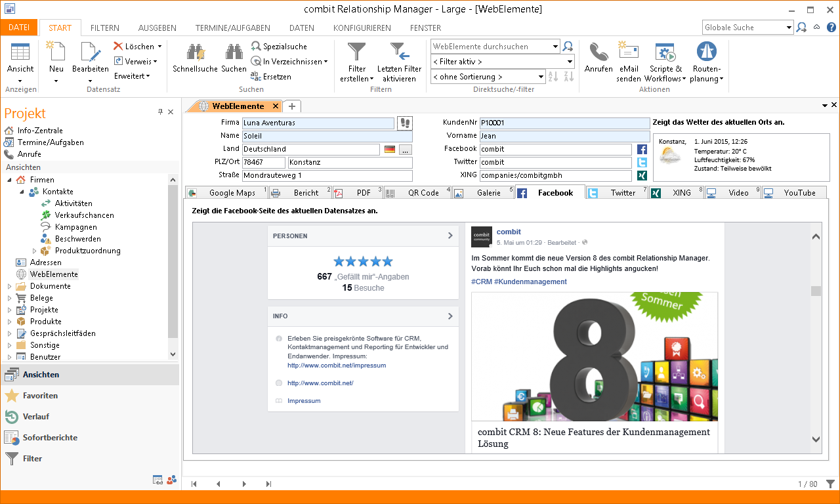
Task: Click filter funnel icon in status bar
Action: [830, 484]
